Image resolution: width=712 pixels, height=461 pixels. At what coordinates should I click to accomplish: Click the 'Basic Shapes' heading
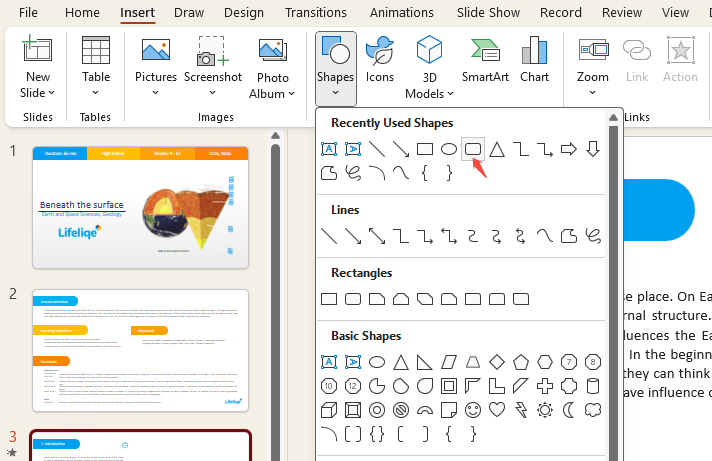[x=366, y=336]
